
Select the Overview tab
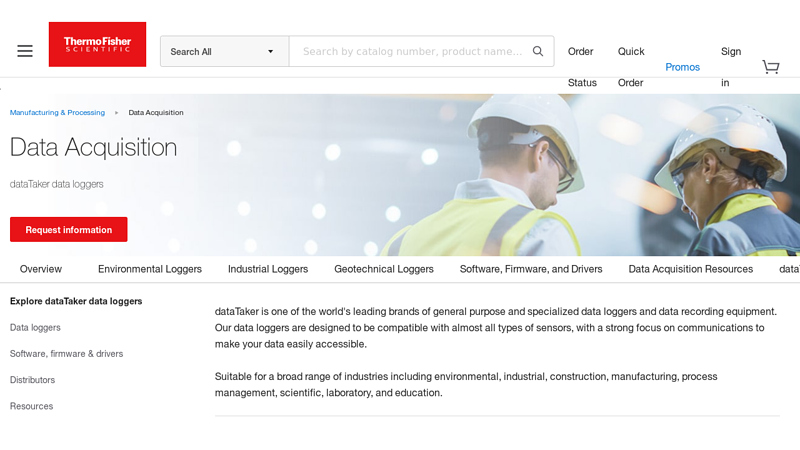click(x=41, y=269)
